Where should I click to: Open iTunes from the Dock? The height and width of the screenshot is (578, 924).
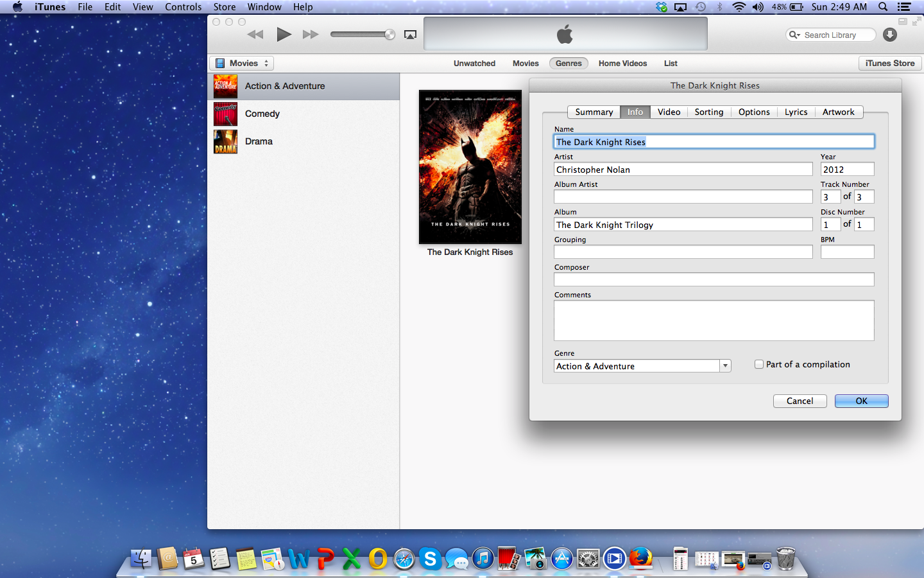pyautogui.click(x=483, y=559)
